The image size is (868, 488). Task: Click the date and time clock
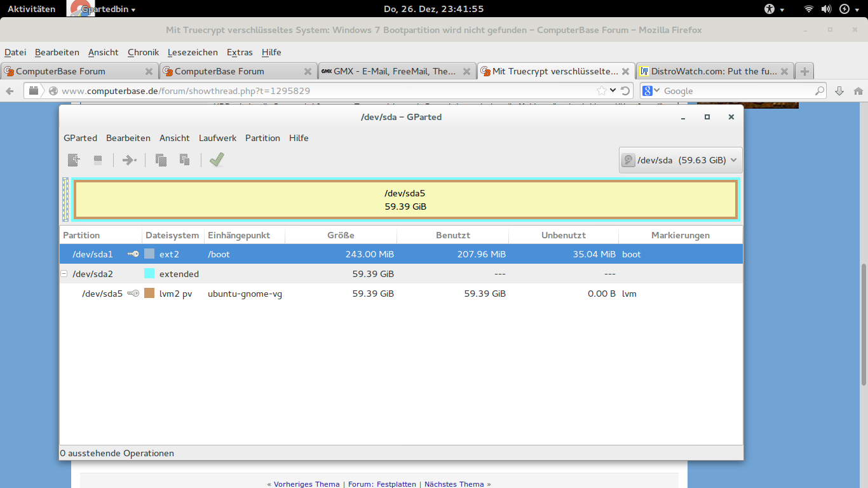coord(434,9)
